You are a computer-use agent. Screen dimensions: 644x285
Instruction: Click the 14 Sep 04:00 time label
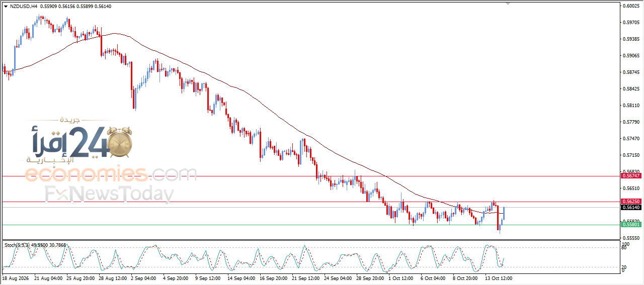pyautogui.click(x=242, y=278)
